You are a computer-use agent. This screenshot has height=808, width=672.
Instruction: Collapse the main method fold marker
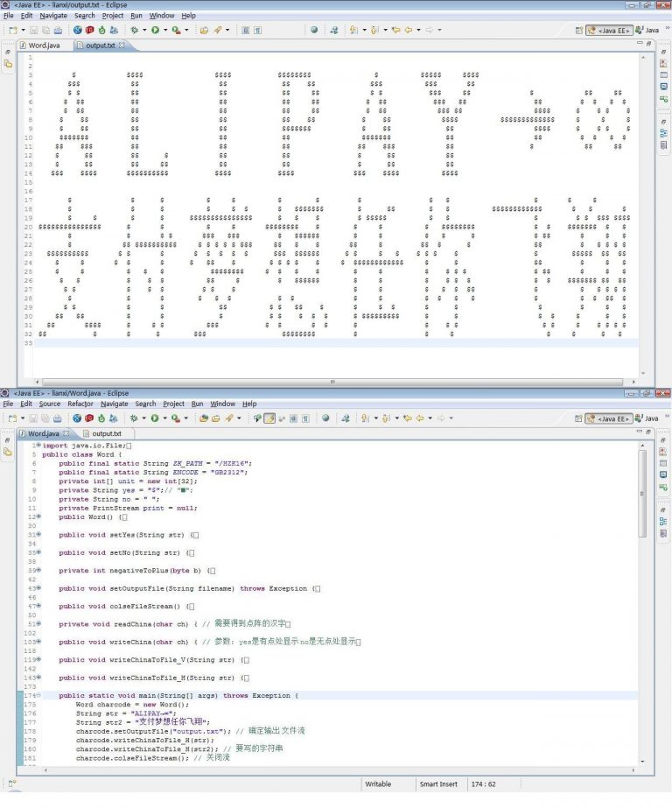(38, 695)
